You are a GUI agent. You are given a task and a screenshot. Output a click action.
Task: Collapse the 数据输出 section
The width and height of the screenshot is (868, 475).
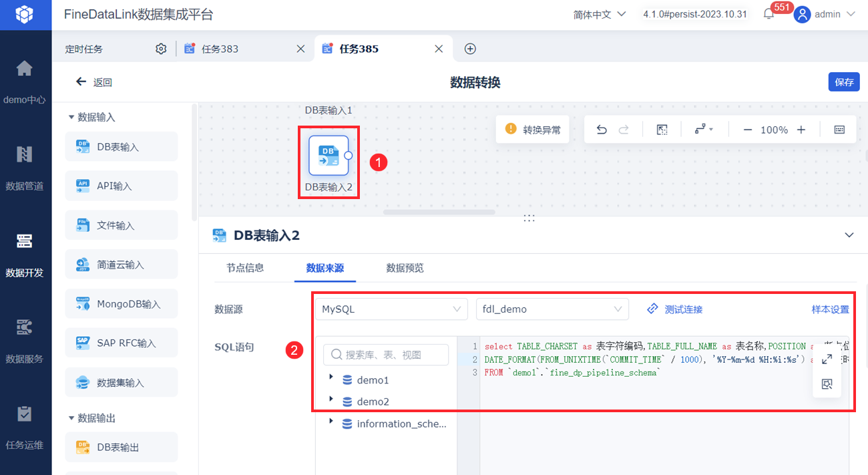(71, 418)
